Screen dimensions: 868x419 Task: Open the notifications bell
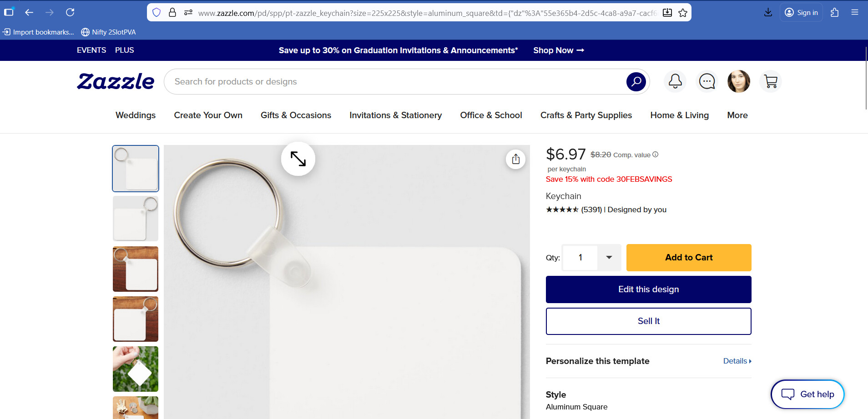[675, 82]
